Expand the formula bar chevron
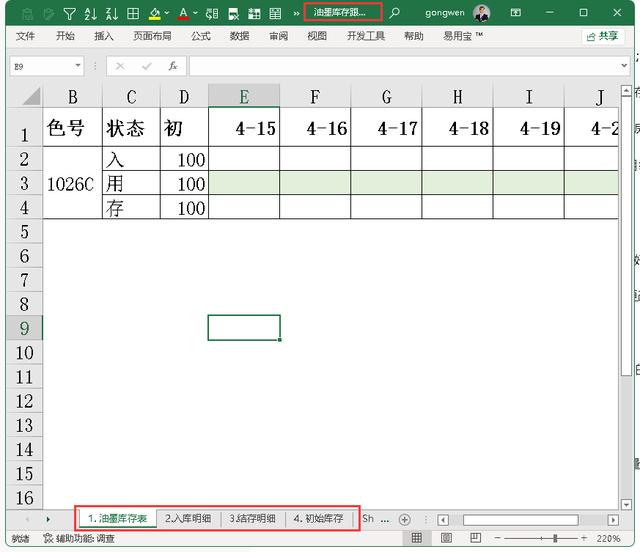This screenshot has width=640, height=552. tap(624, 65)
